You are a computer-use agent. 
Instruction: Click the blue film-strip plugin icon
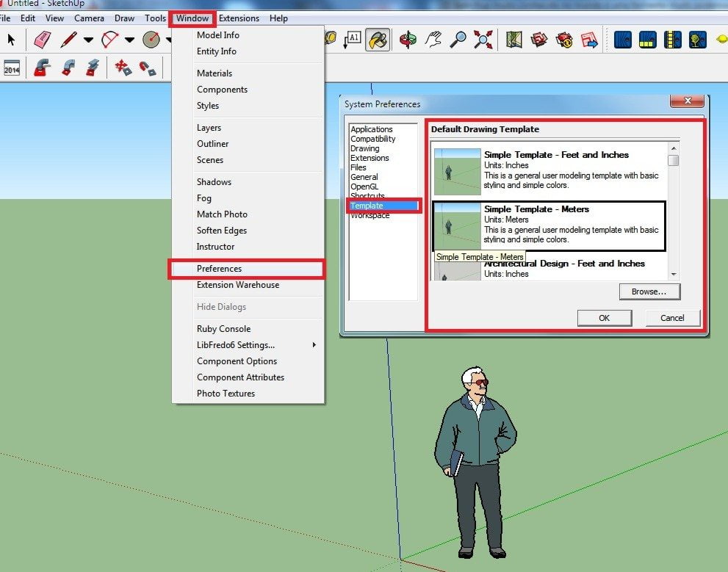tap(673, 40)
